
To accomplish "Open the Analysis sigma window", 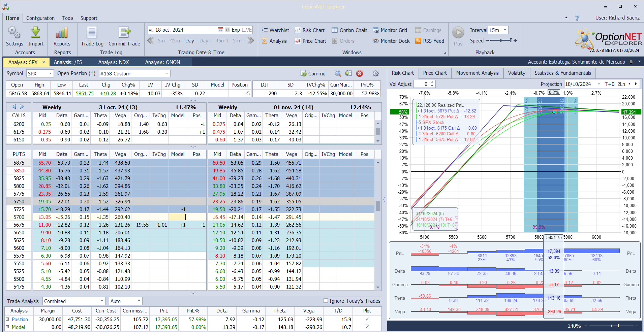I will (274, 41).
